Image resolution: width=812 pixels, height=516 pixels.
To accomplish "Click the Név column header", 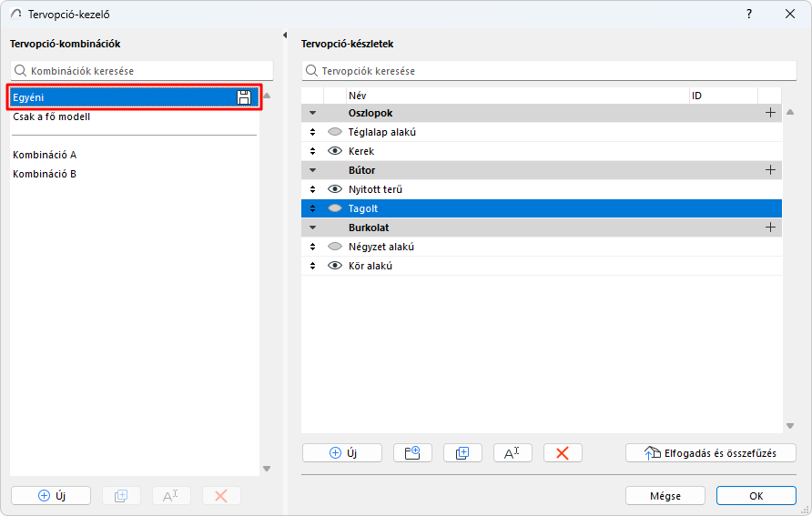I will point(518,96).
